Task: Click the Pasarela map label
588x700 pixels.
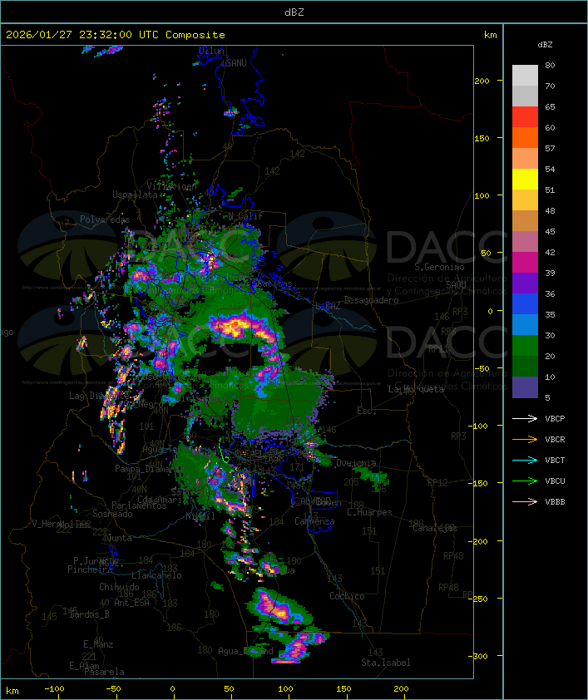Action: (104, 672)
